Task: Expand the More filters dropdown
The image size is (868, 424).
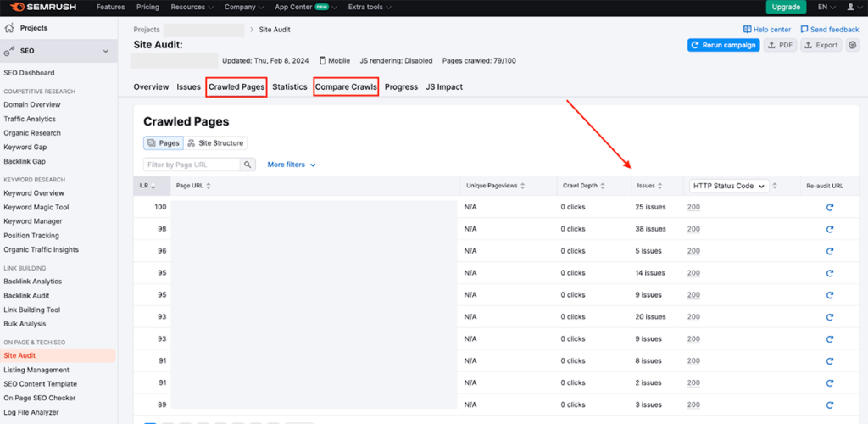Action: [x=291, y=165]
